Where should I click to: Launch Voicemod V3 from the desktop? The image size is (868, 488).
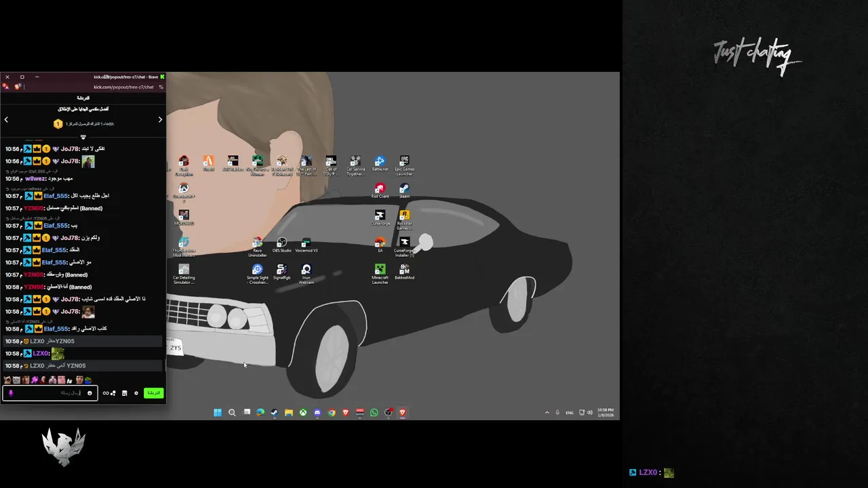307,245
